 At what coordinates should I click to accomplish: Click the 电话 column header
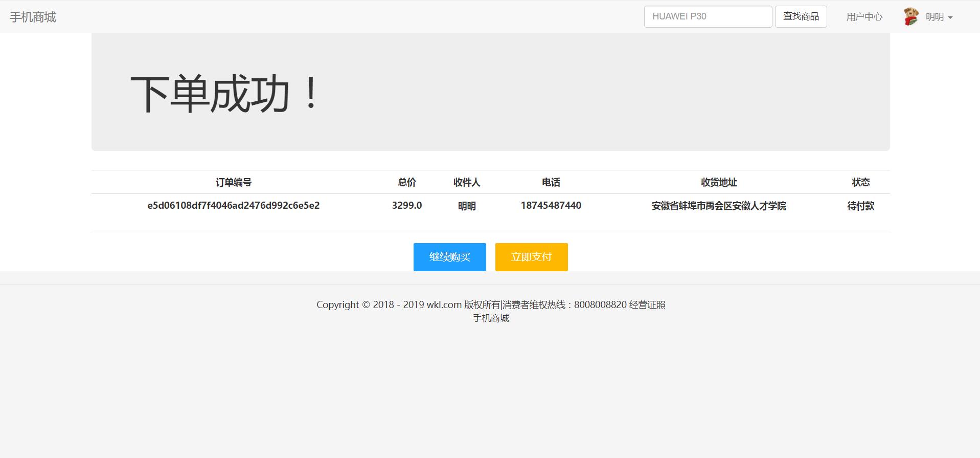pyautogui.click(x=551, y=182)
